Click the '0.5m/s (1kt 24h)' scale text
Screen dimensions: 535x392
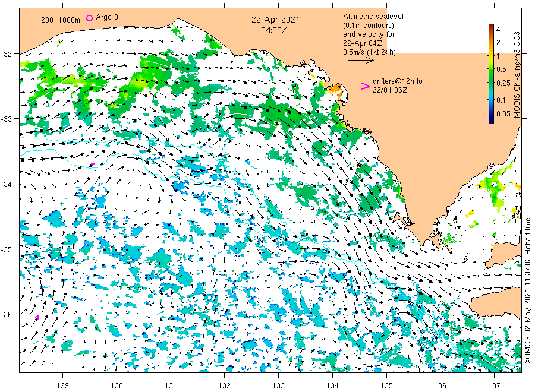pyautogui.click(x=370, y=52)
